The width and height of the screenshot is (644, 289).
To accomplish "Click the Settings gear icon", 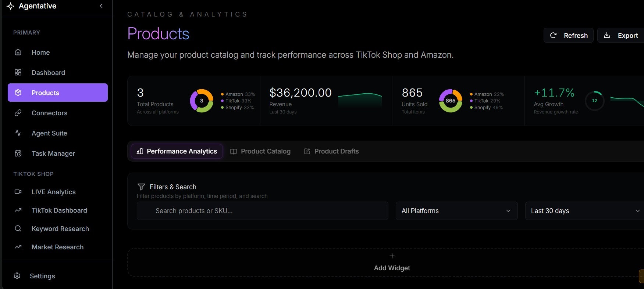I will point(17,276).
